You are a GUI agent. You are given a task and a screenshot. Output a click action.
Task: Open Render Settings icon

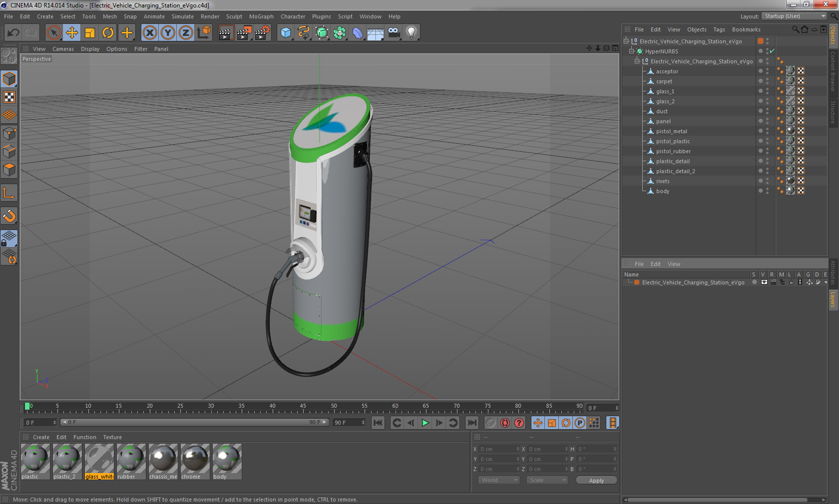coord(262,33)
